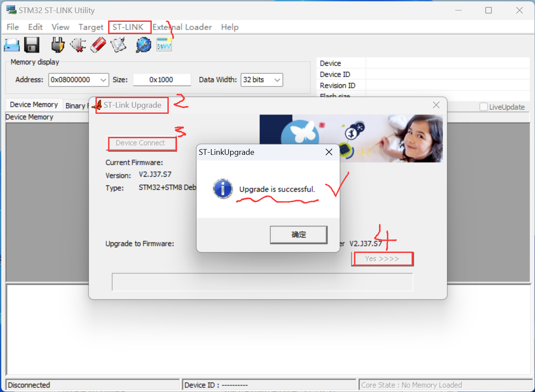Click the Device Connect button

click(x=140, y=143)
